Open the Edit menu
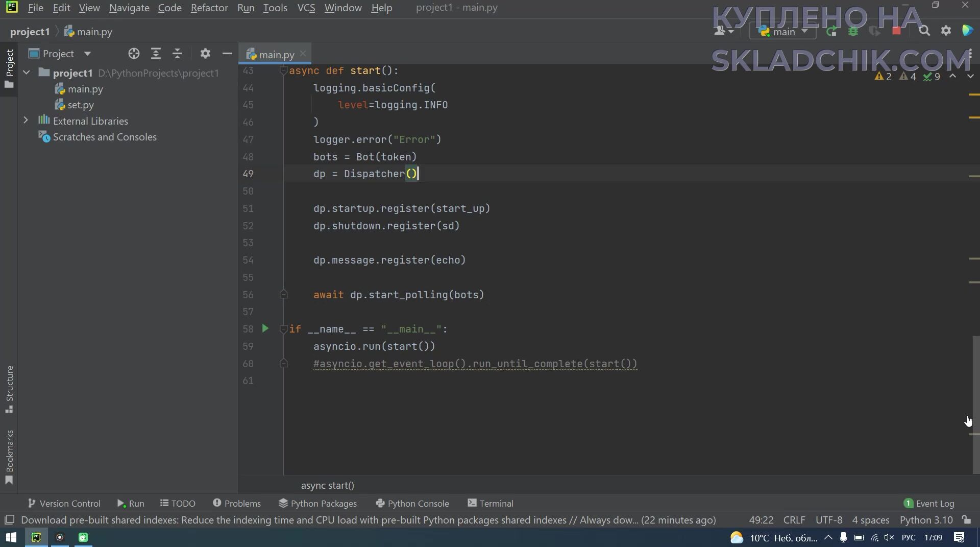 point(61,8)
